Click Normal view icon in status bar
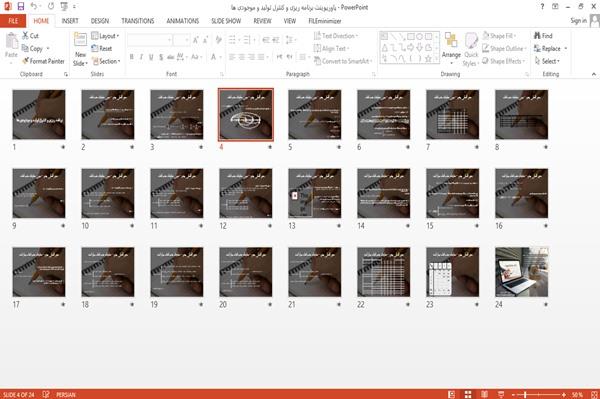 point(452,394)
